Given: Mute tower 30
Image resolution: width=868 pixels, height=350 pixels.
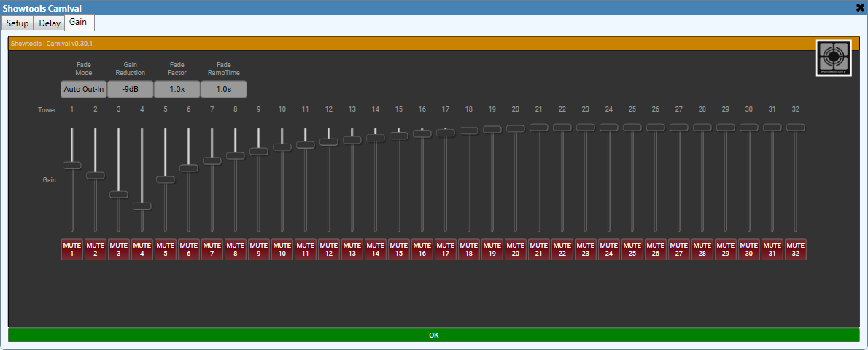Looking at the screenshot, I should pos(749,249).
